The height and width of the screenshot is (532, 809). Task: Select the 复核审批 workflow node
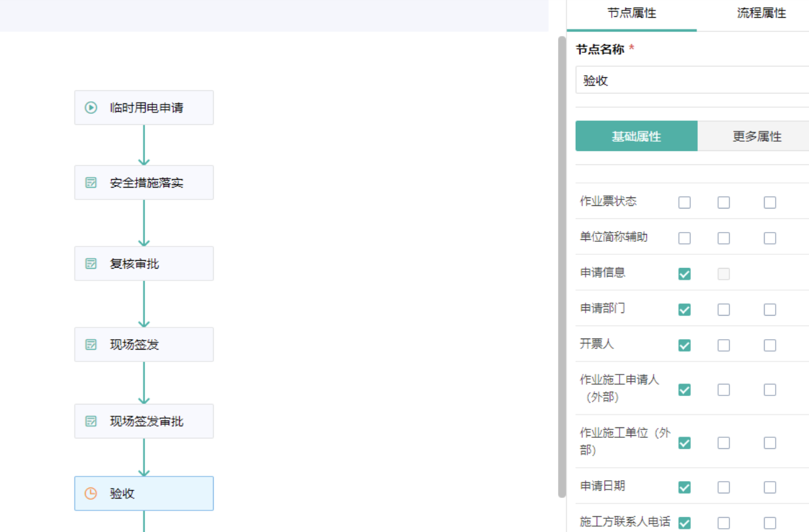tap(144, 264)
